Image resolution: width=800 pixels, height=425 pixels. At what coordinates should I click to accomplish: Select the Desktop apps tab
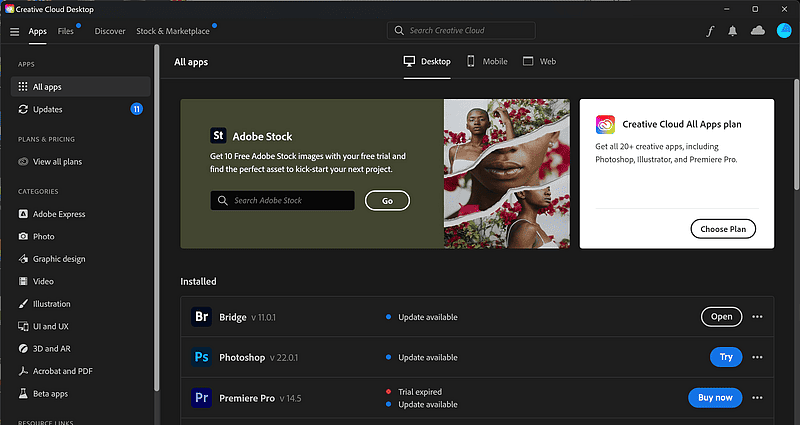click(427, 61)
